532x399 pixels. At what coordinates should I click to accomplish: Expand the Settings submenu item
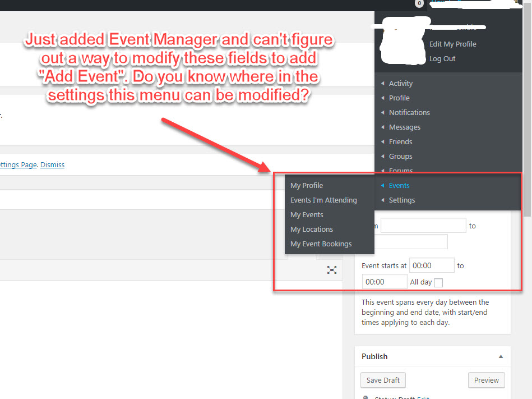click(x=401, y=200)
